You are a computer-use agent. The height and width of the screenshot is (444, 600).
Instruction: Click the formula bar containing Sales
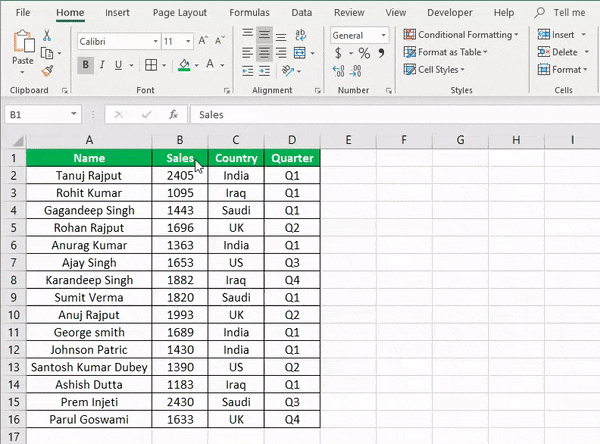point(394,114)
